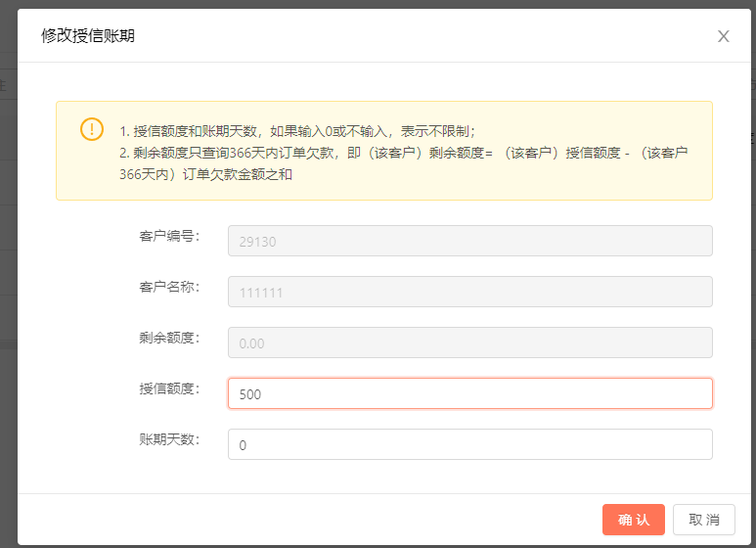
Task: Close the 修改授信账期 dialog with X
Action: [723, 36]
